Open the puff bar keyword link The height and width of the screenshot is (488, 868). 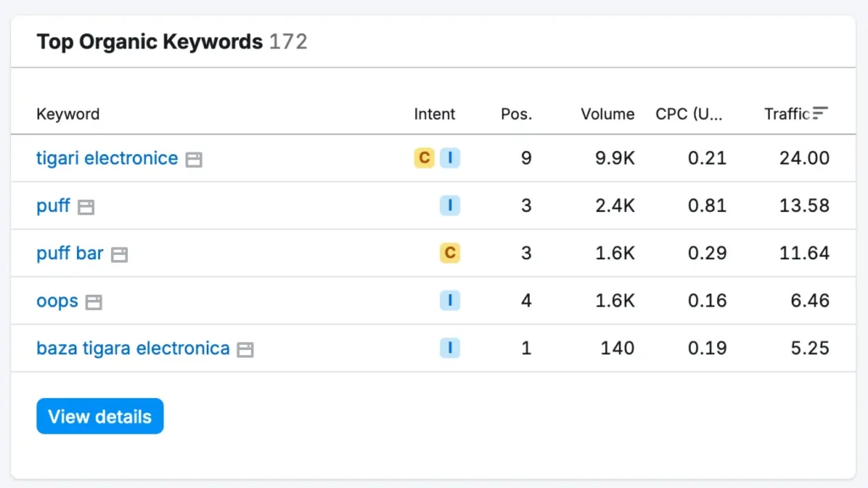[70, 254]
